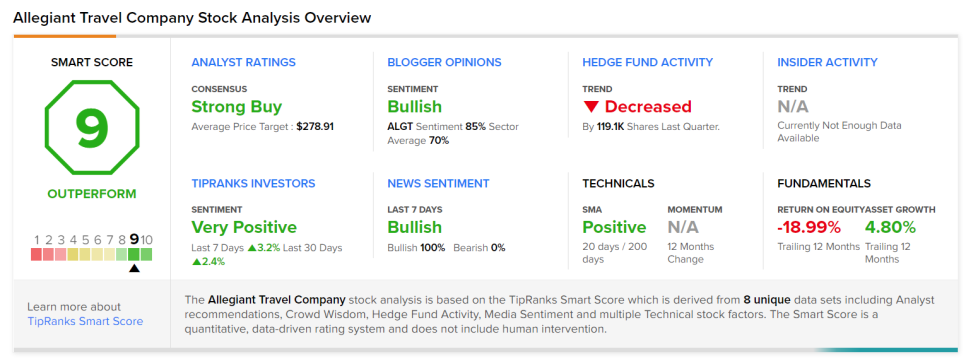Click the Positive SMA technical value
The image size is (966, 361).
tap(615, 228)
